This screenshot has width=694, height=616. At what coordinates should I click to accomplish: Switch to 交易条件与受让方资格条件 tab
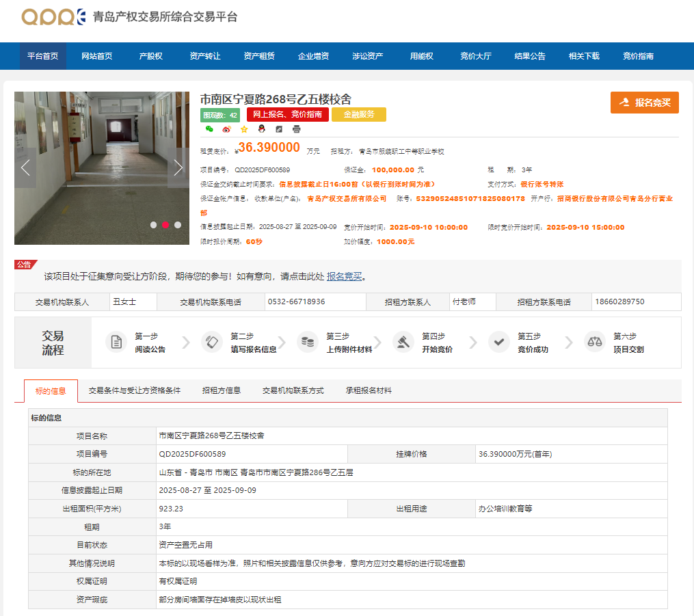(x=135, y=391)
